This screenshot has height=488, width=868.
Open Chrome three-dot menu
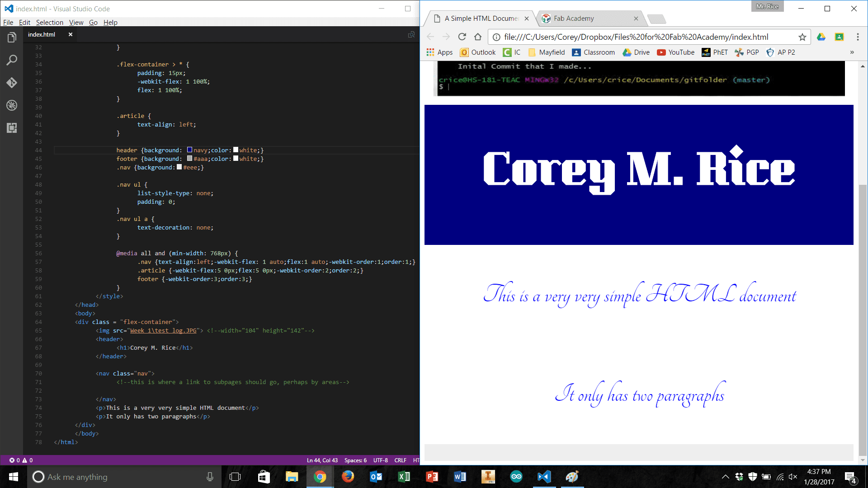858,37
